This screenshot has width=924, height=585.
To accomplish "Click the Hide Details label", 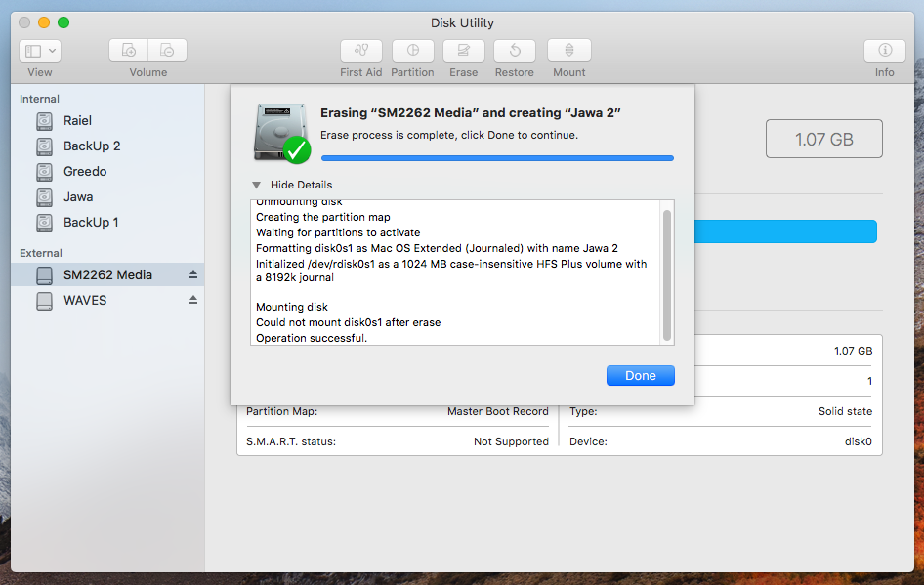I will click(301, 185).
